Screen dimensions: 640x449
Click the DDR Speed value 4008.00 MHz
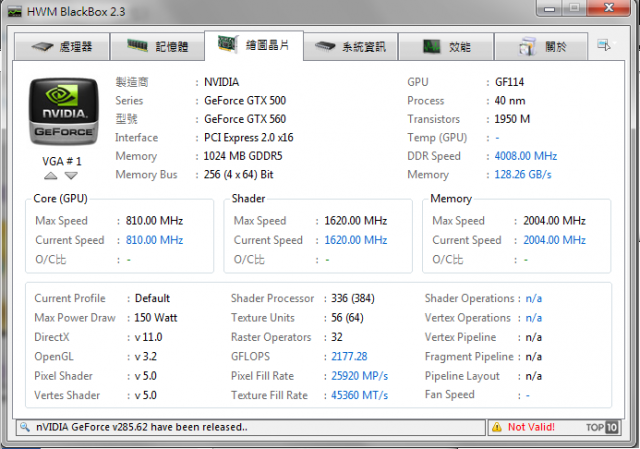coord(526,156)
